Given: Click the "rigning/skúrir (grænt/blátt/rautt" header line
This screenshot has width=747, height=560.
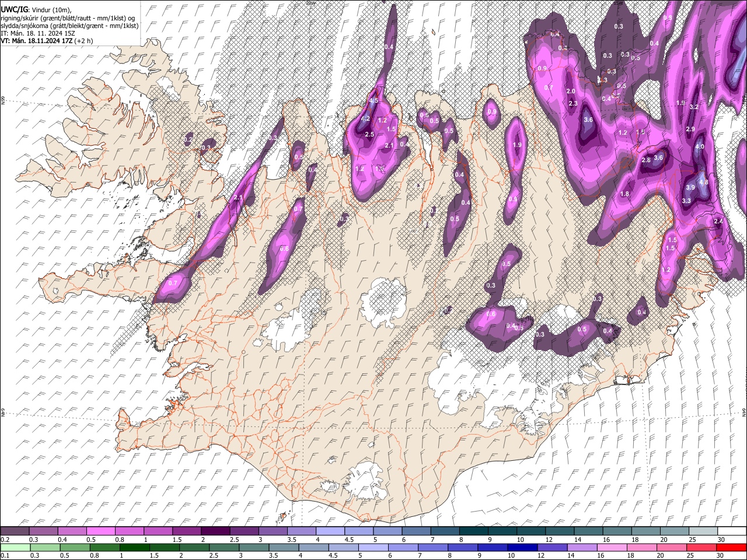Looking at the screenshot, I should (x=68, y=18).
